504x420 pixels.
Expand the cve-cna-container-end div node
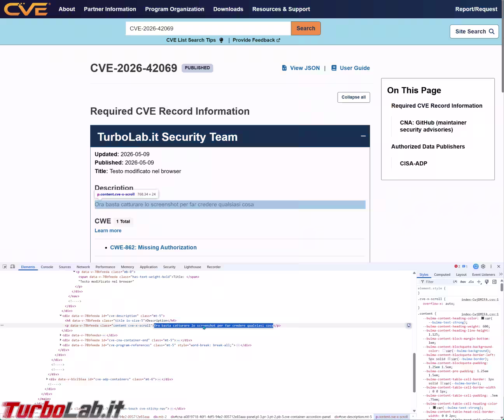[61, 340]
